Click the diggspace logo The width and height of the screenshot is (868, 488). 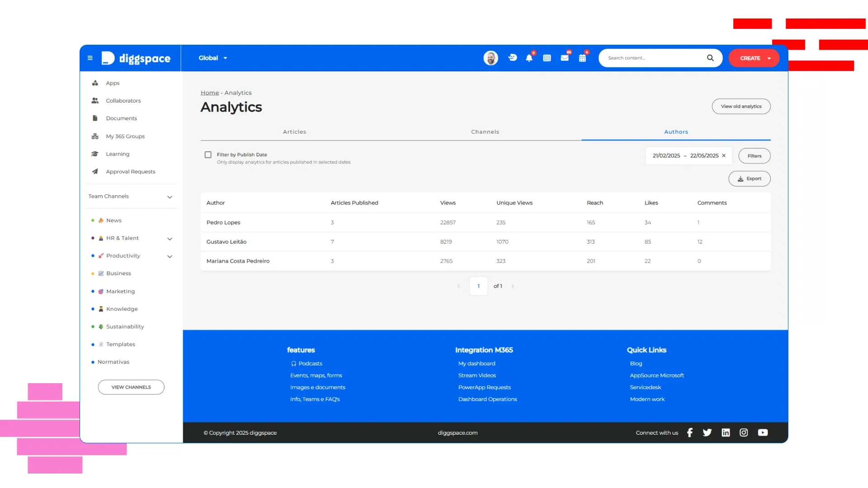(136, 58)
